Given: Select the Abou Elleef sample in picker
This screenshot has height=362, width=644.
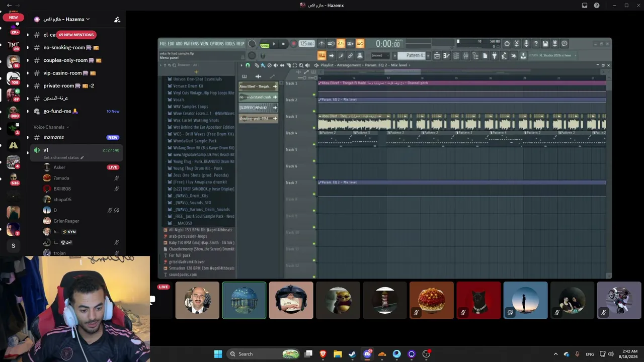Looking at the screenshot, I should coord(258,86).
